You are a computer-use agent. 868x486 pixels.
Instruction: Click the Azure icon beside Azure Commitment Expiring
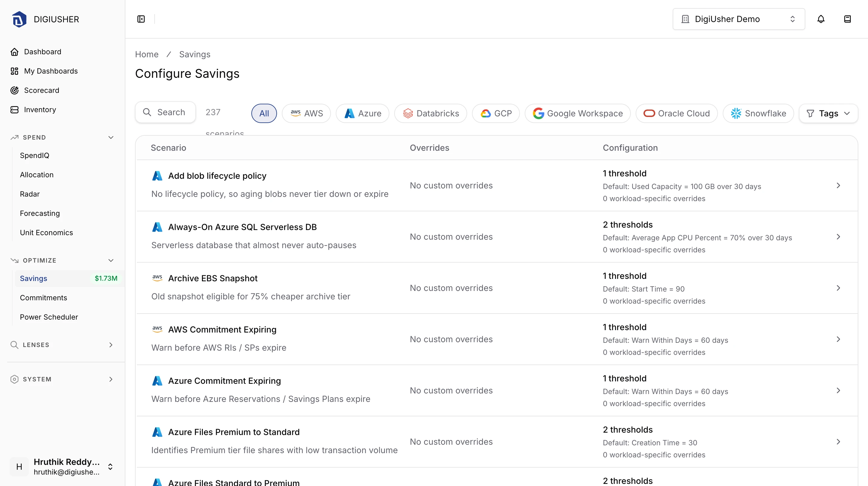point(157,381)
